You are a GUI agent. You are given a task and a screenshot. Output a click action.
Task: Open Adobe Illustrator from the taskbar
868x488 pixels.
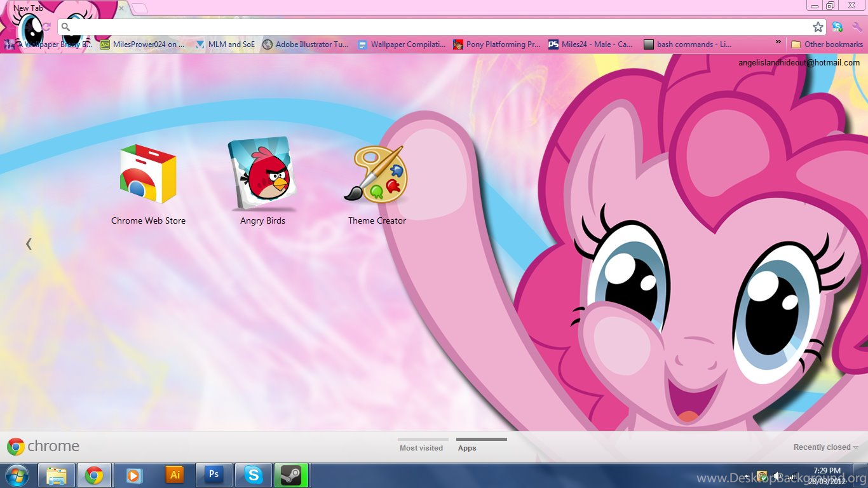pyautogui.click(x=174, y=475)
